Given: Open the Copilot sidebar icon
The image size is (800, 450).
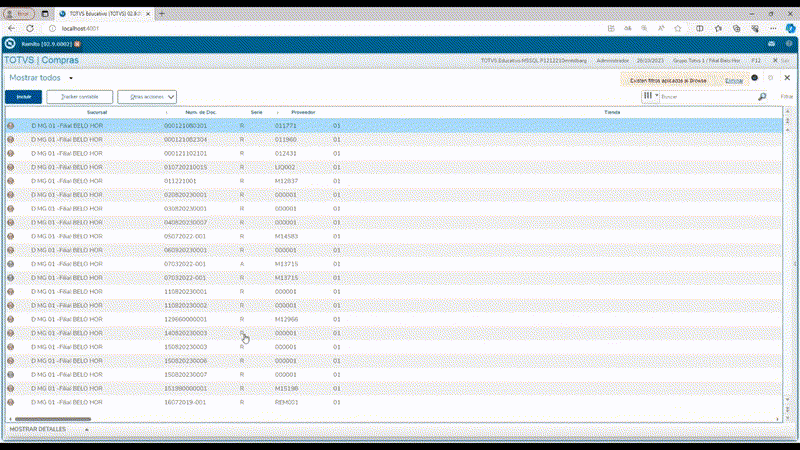Looking at the screenshot, I should pyautogui.click(x=790, y=29).
